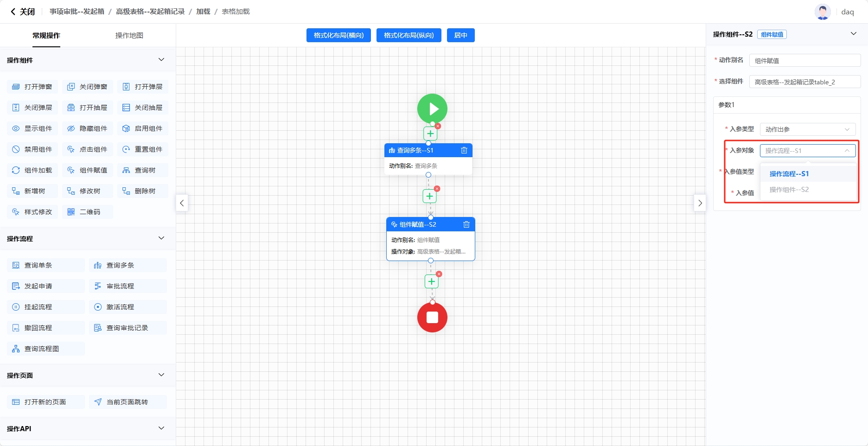
Task: Delete the 查询多条--S1 node via trash icon
Action: click(464, 150)
